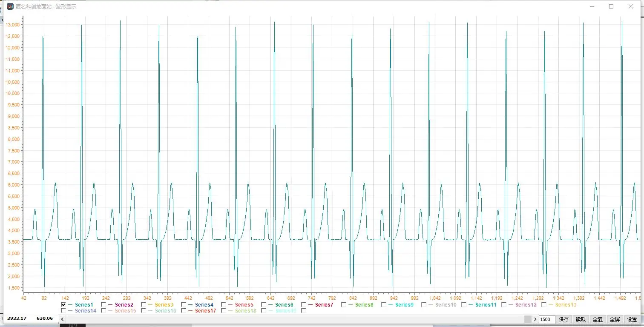Screen dimensions: 644x327
Task: Turn on Series18 display
Action: [x=224, y=311]
